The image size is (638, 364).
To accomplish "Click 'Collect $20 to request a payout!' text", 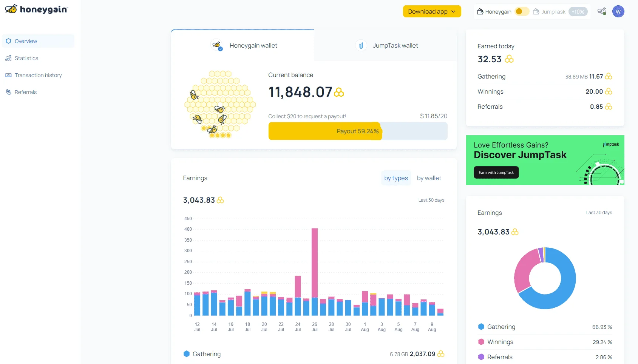I will 307,116.
